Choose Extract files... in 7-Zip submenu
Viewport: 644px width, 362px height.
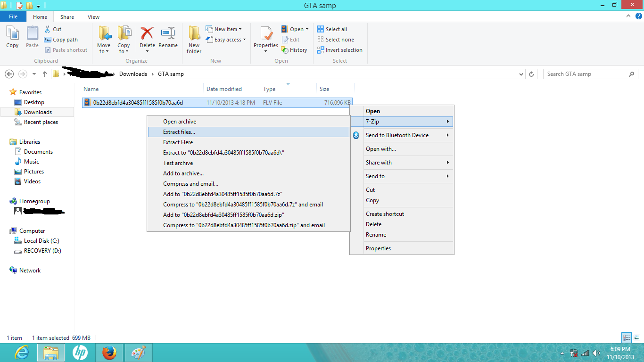(x=248, y=132)
